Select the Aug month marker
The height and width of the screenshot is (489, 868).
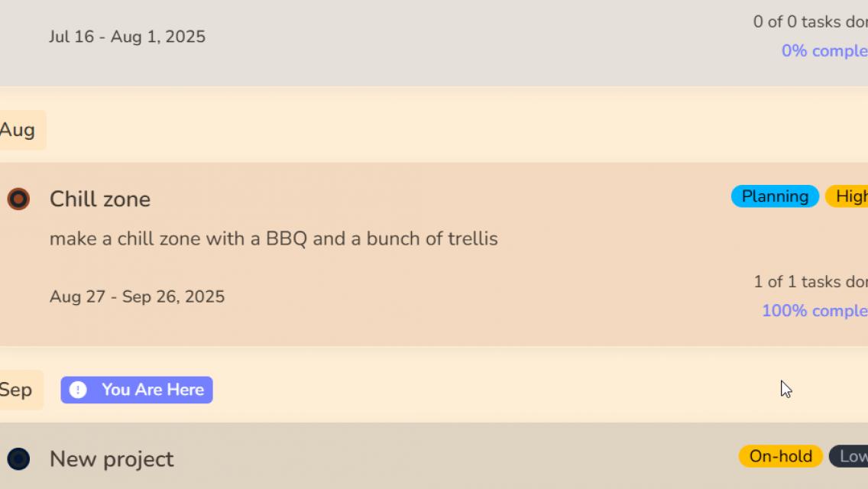(x=18, y=130)
